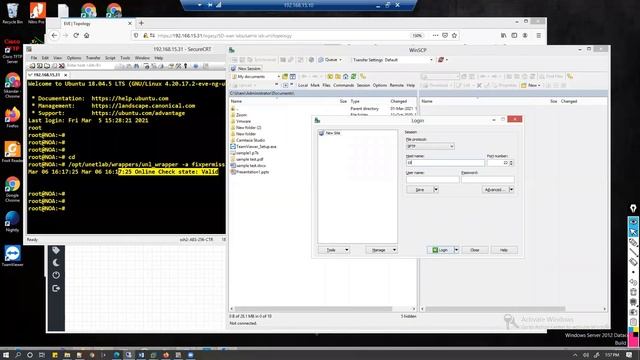Open WinSCP Commands menu

343,85
